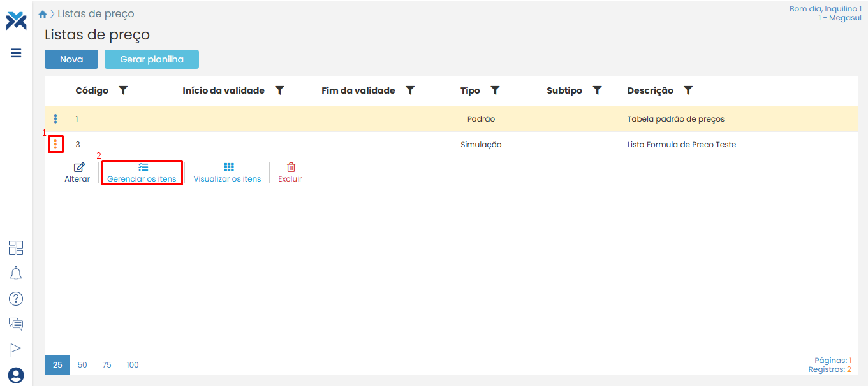Image resolution: width=868 pixels, height=386 pixels.
Task: Filter the Código column
Action: (123, 90)
